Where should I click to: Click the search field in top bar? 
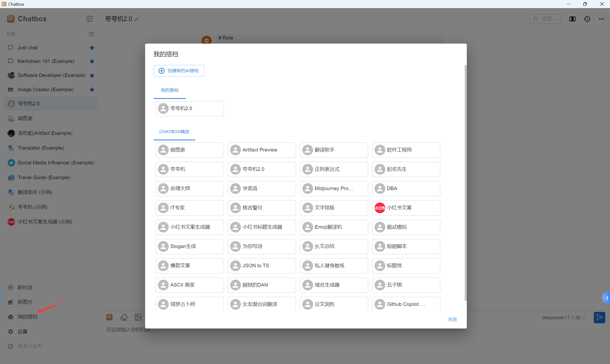pyautogui.click(x=545, y=19)
